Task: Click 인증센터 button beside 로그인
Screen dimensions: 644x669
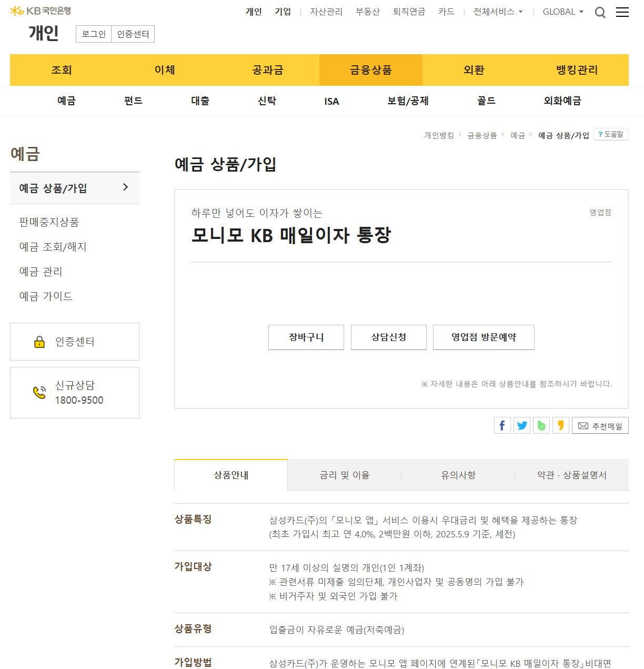Action: click(x=133, y=34)
